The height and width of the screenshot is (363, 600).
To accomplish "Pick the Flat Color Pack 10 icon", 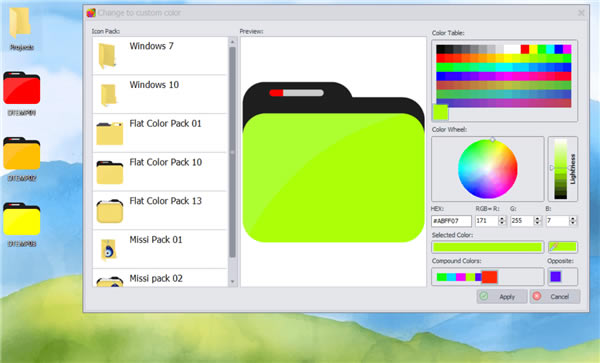I will [160, 172].
